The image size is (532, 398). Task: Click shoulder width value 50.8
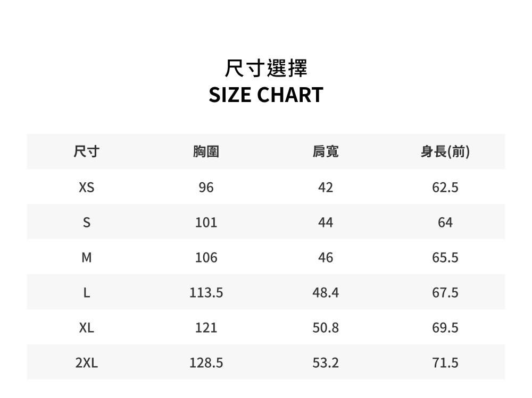point(325,328)
